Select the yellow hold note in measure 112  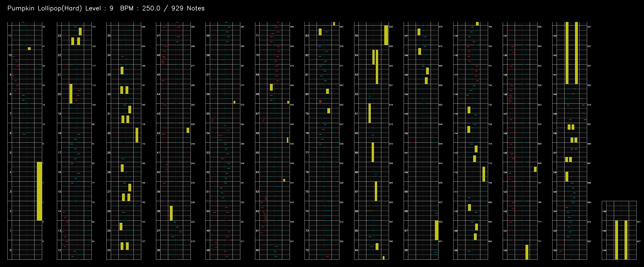[484, 174]
